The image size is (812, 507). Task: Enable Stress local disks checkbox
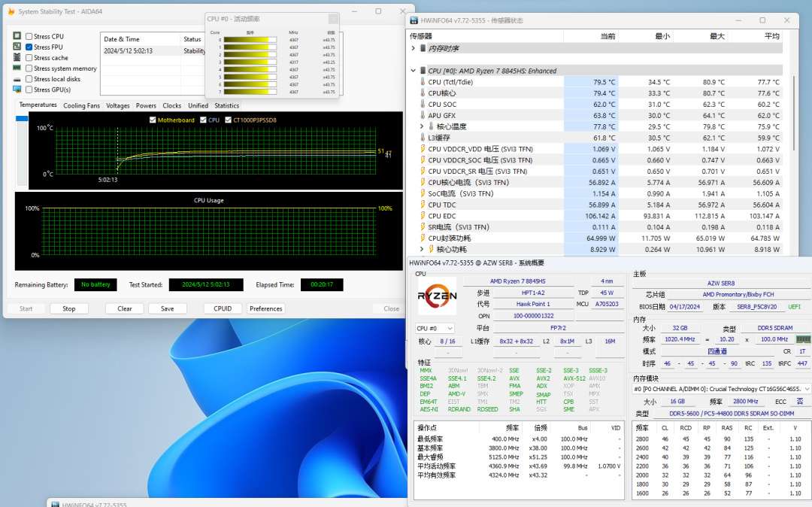[29, 79]
